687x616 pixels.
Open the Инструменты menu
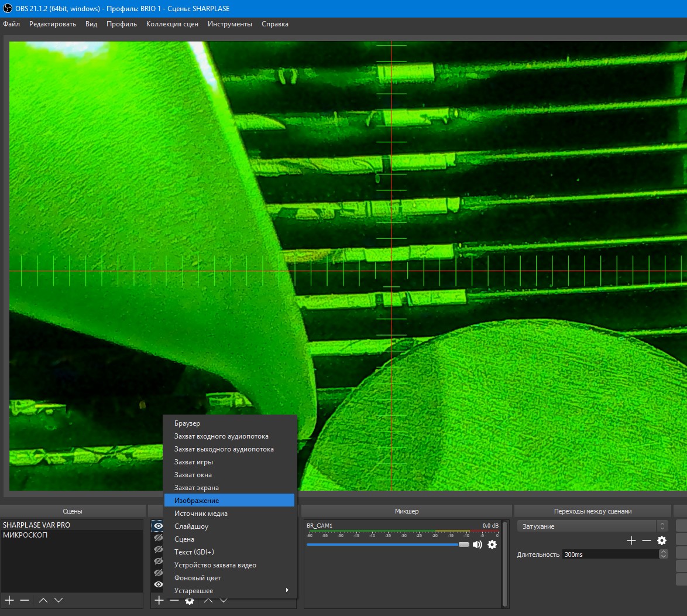pyautogui.click(x=229, y=24)
